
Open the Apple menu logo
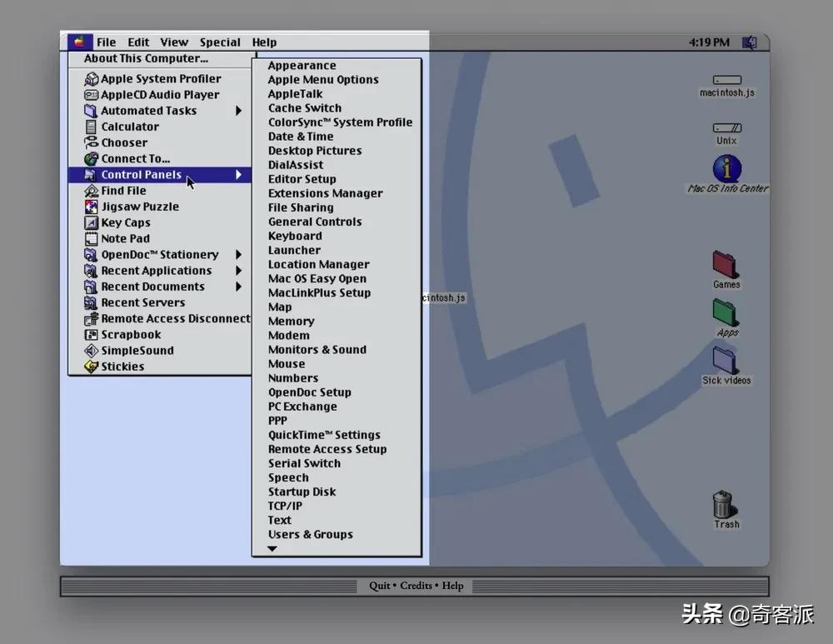[80, 42]
